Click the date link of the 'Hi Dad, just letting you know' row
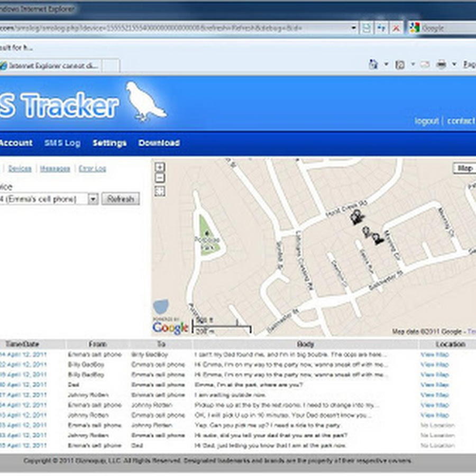476x476 pixels. pyautogui.click(x=23, y=445)
